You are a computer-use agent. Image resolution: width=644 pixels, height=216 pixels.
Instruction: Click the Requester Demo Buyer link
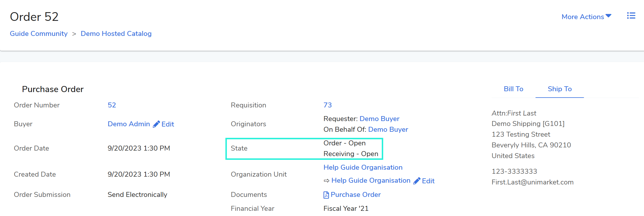pos(379,119)
